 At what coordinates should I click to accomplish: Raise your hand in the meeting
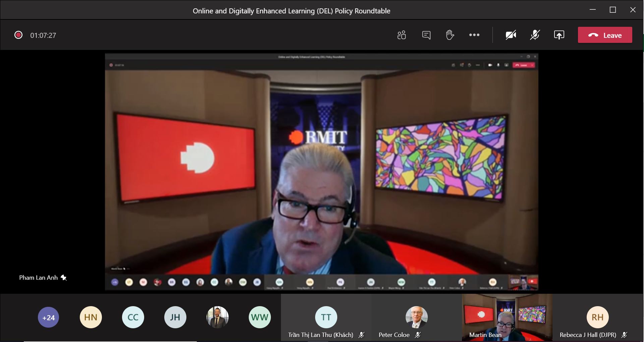(x=450, y=35)
